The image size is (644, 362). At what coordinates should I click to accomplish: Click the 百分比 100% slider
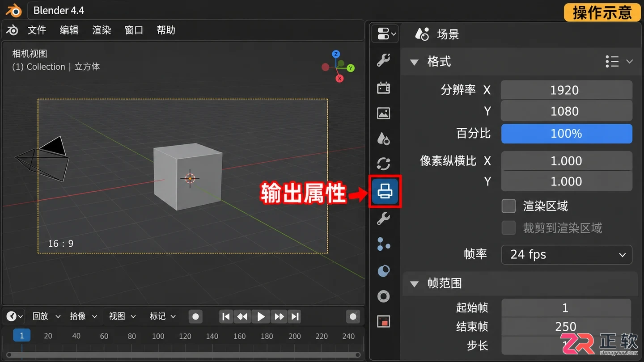point(567,134)
